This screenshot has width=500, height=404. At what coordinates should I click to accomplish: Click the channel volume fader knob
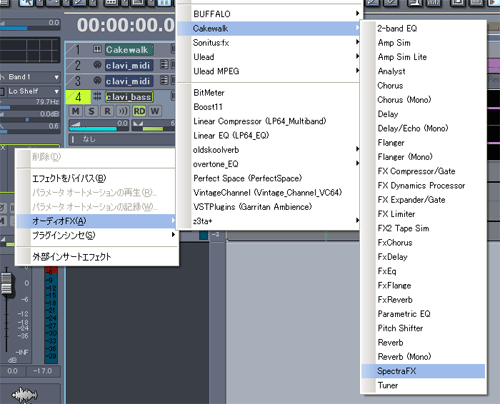6,283
